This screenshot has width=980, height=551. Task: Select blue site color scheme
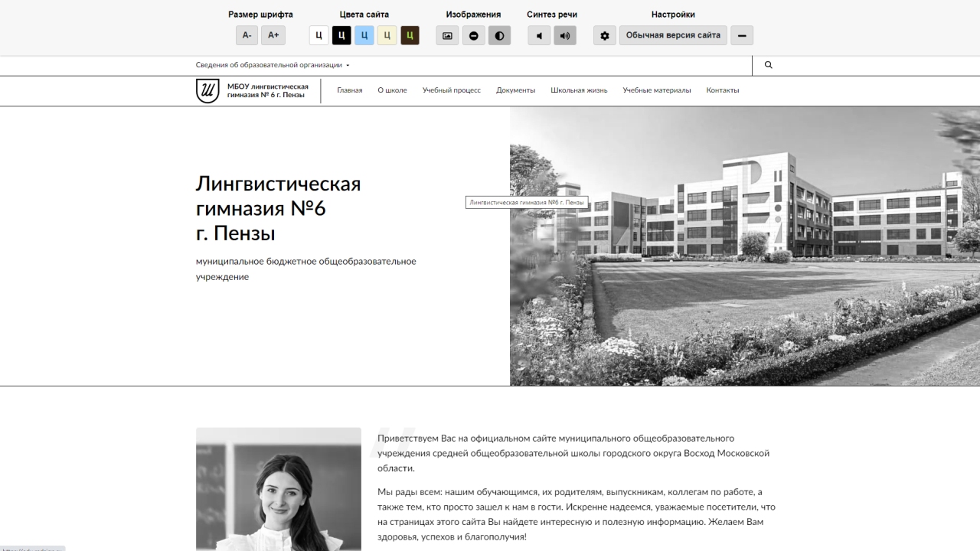click(x=364, y=35)
